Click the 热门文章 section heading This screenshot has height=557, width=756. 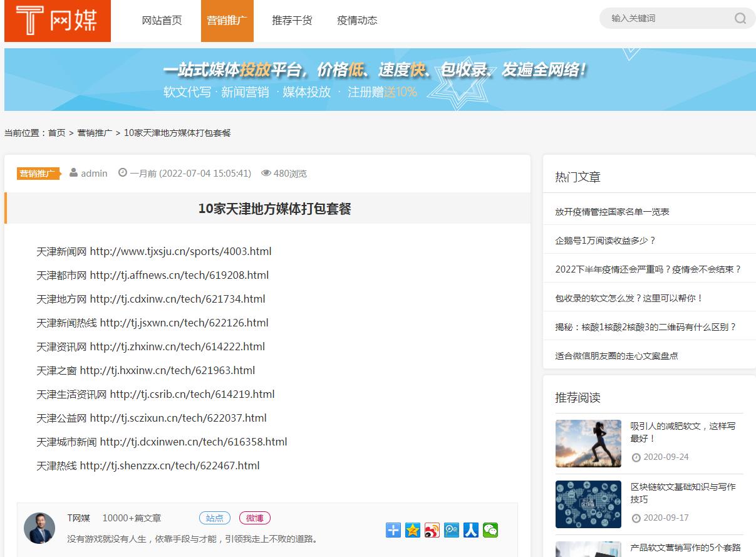(x=578, y=177)
